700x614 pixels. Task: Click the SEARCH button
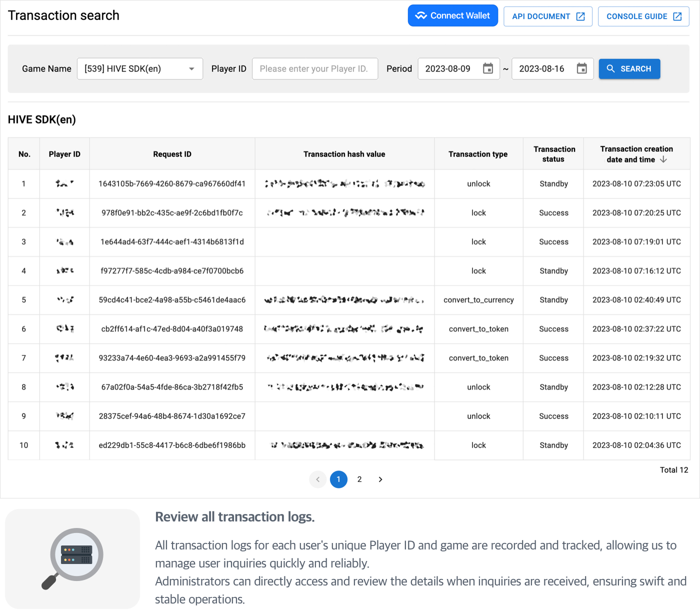click(x=629, y=68)
